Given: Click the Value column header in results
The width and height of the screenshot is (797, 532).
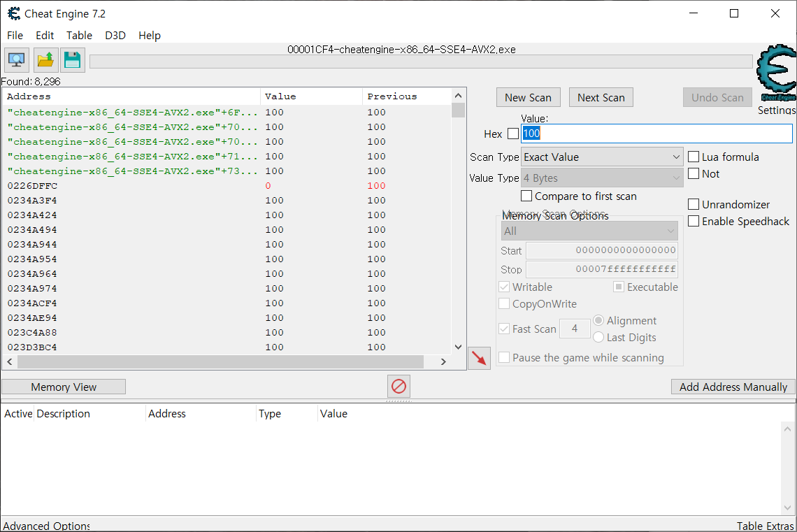Looking at the screenshot, I should coord(312,96).
